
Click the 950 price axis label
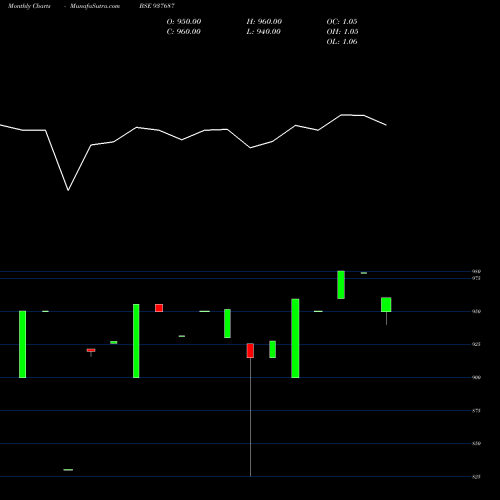pyautogui.click(x=476, y=311)
